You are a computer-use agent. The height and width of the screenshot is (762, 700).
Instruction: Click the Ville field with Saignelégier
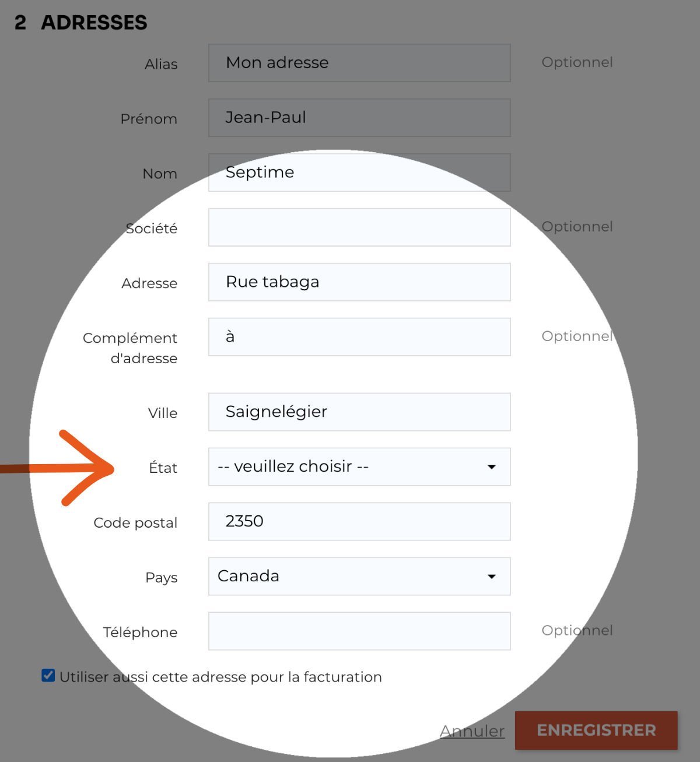coord(359,412)
